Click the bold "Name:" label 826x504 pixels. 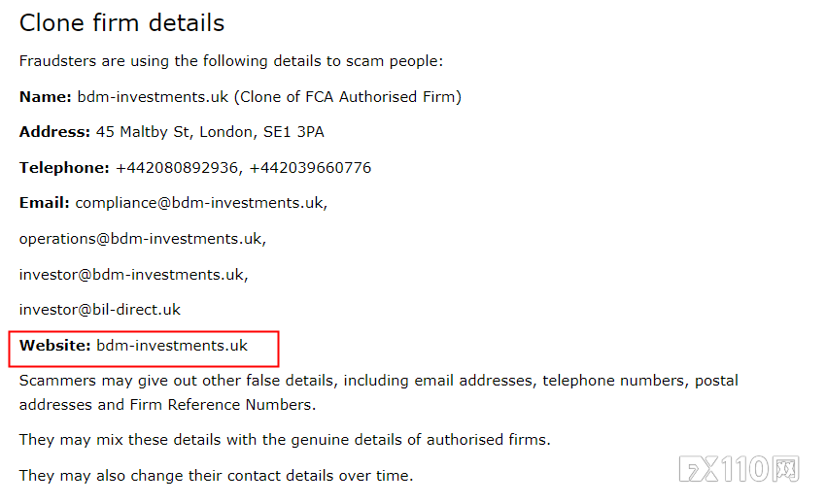46,97
